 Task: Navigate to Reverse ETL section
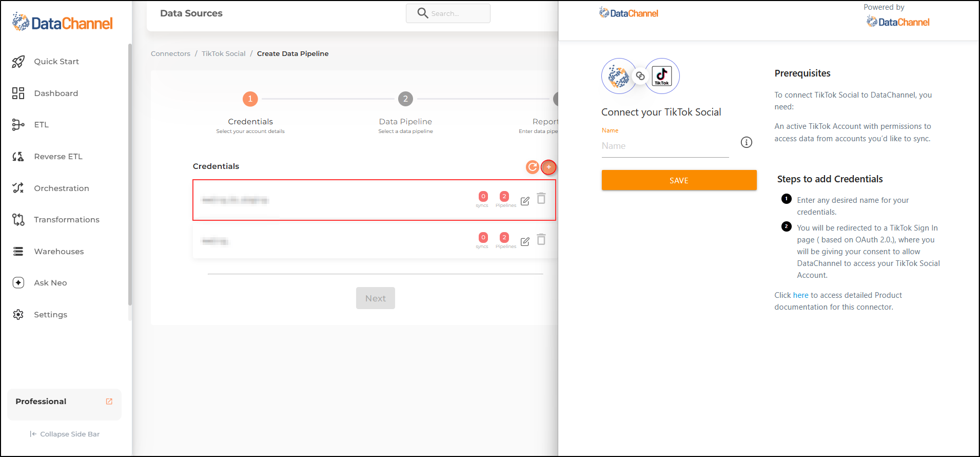click(58, 157)
